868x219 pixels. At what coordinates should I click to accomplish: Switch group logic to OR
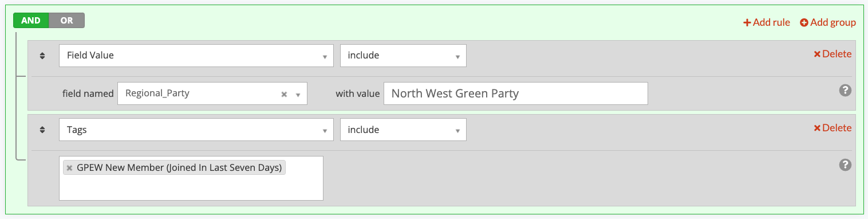(67, 21)
